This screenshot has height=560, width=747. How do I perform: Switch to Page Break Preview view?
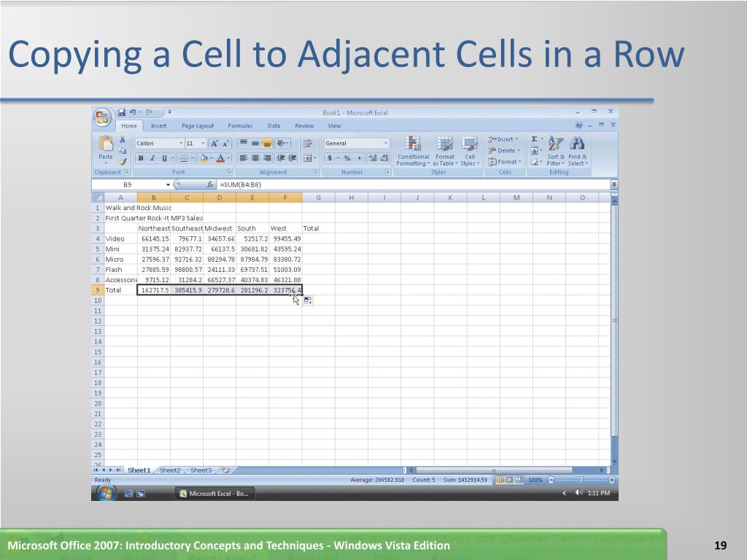(x=519, y=480)
